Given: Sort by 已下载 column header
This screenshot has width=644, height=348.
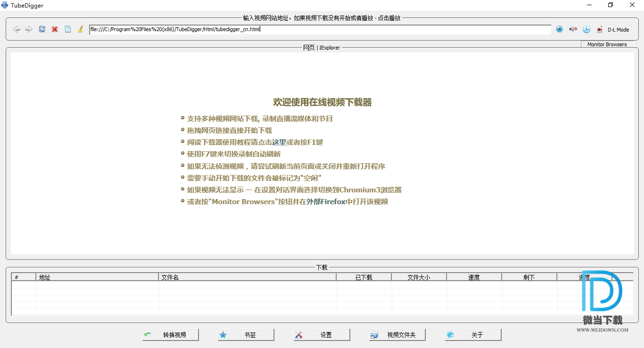Looking at the screenshot, I should point(364,277).
